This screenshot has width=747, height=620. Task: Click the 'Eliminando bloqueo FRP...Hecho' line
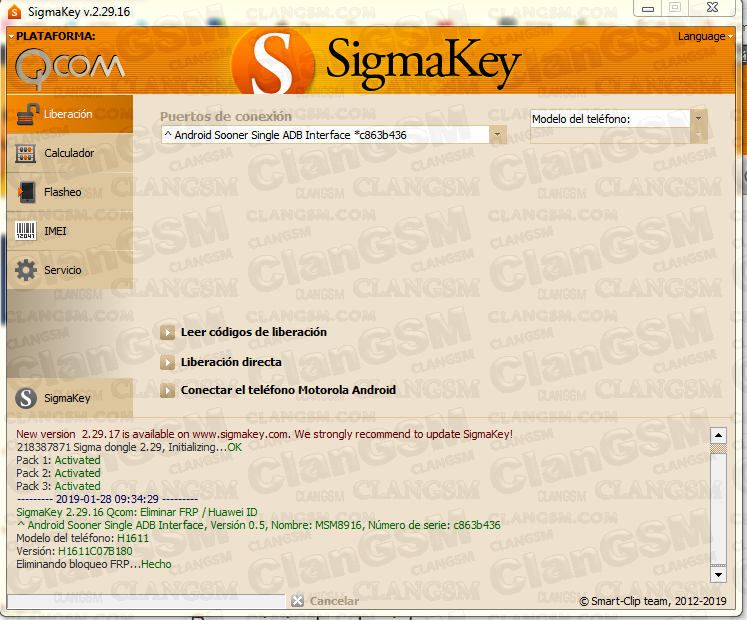[94, 564]
